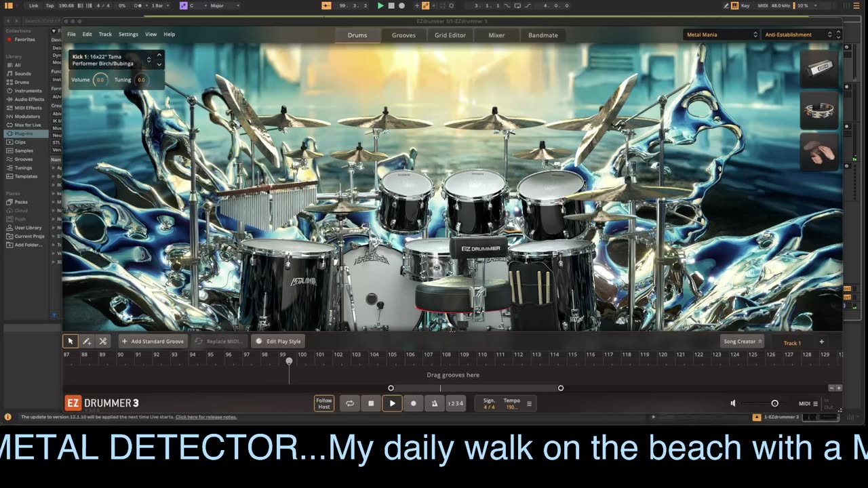Switch to the Drums tab
Screen dimensions: 868x488
click(x=357, y=35)
